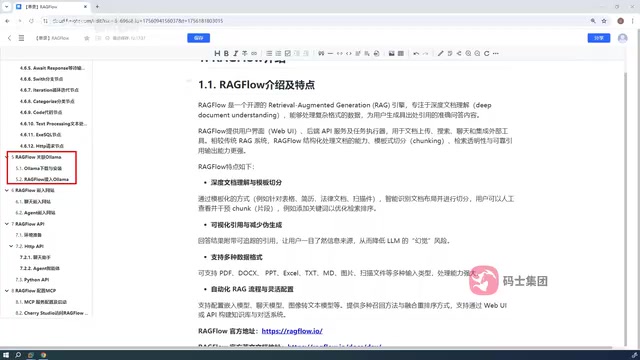Jump to '4.6.7. Iteration' outline item
640x360 pixels.
[x=49, y=90]
